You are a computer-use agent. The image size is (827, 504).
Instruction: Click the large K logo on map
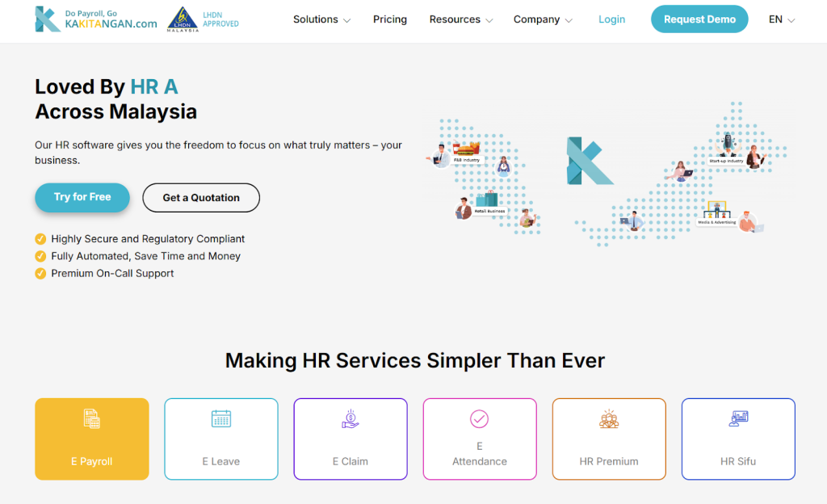(584, 160)
